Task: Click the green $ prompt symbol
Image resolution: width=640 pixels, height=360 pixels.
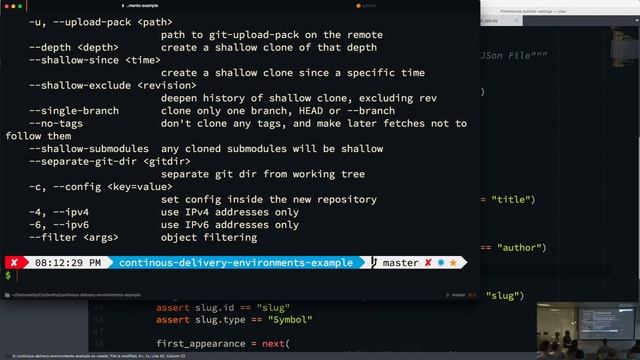Action: (x=8, y=276)
